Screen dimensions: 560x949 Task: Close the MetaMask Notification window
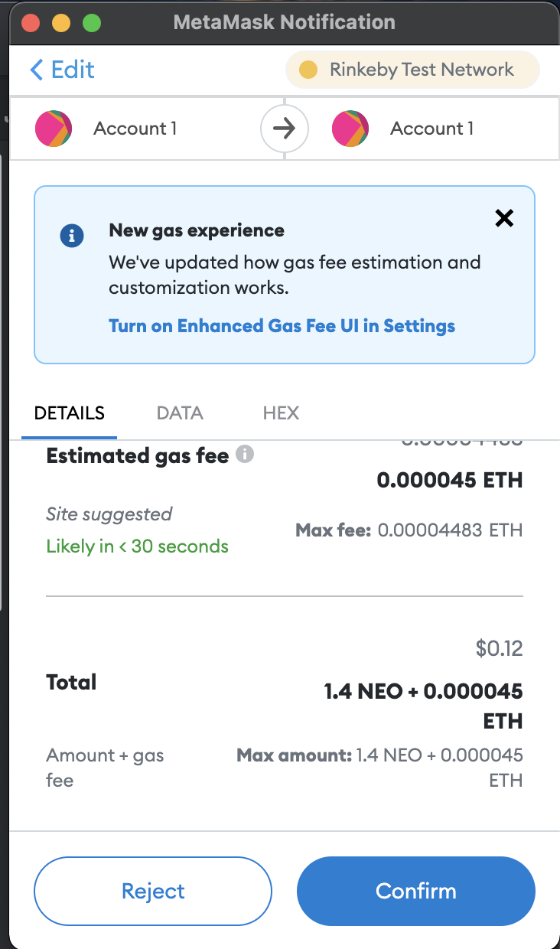click(31, 22)
